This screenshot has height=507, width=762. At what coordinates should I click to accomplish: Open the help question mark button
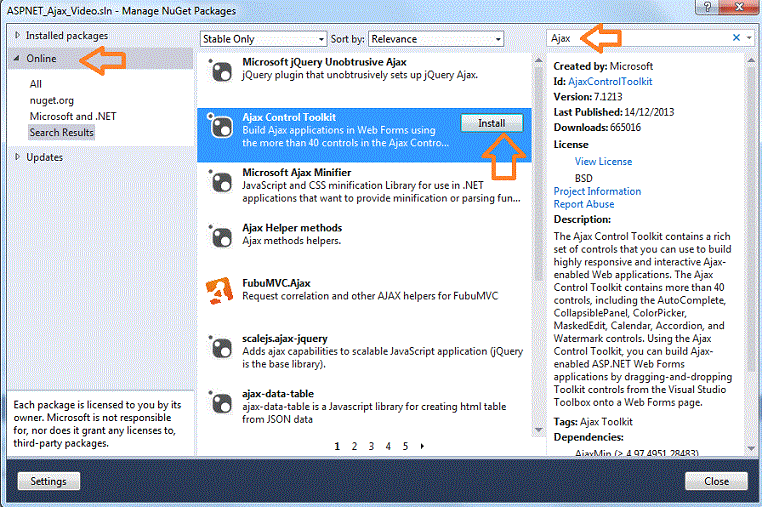point(707,6)
